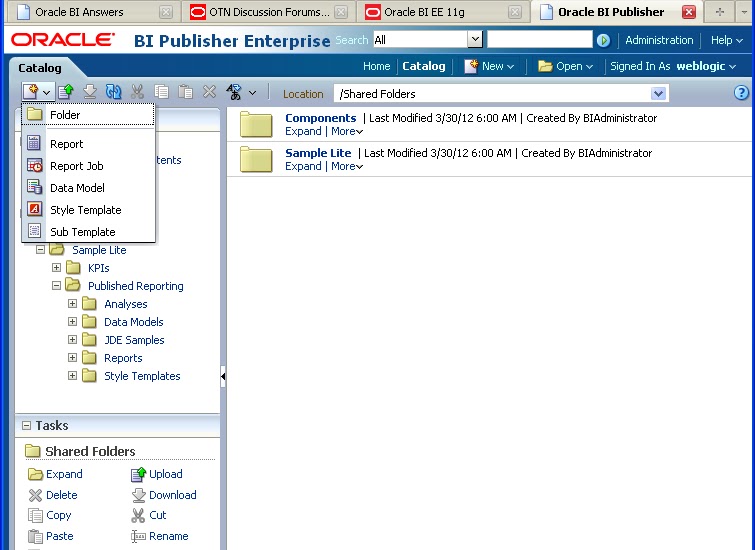Expand the Help menu chevron
The width and height of the screenshot is (755, 550).
click(x=739, y=41)
